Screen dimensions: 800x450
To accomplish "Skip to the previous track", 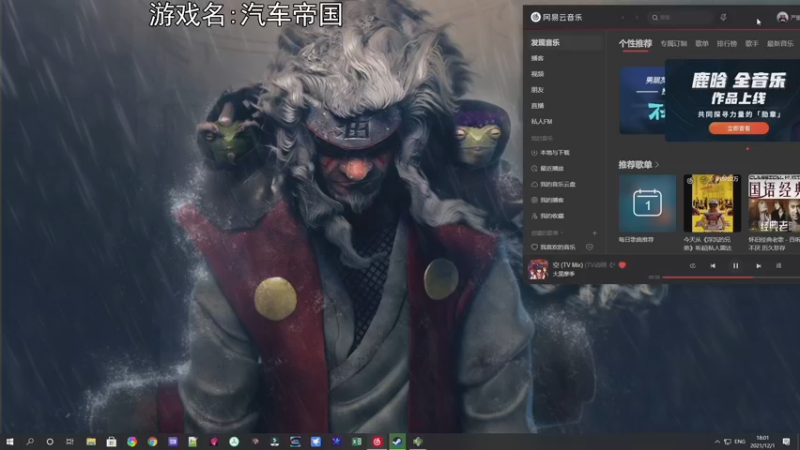I will pyautogui.click(x=713, y=266).
